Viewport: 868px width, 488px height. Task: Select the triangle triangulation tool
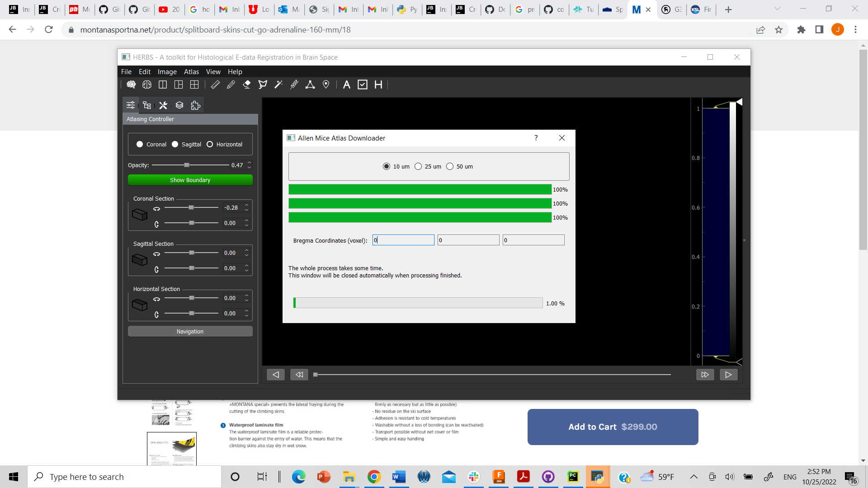click(x=310, y=84)
